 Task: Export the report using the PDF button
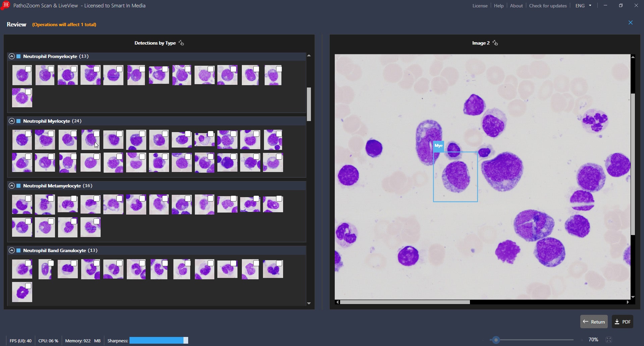pos(623,322)
